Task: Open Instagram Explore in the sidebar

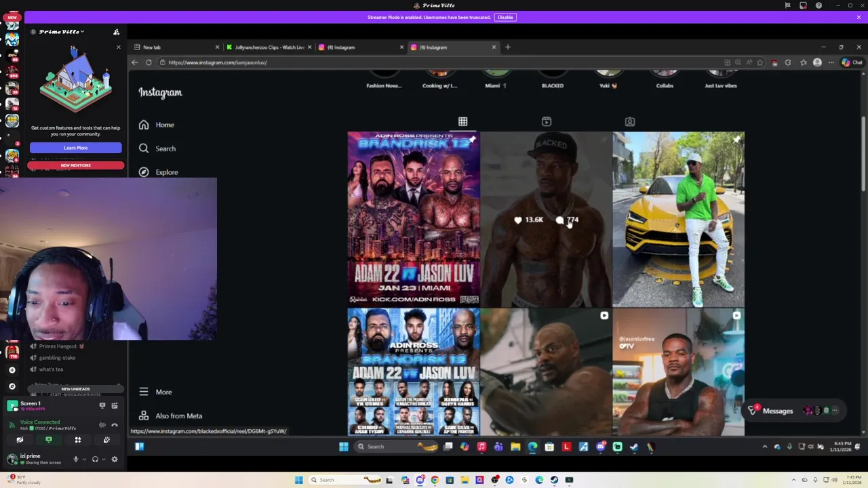Action: coord(158,172)
